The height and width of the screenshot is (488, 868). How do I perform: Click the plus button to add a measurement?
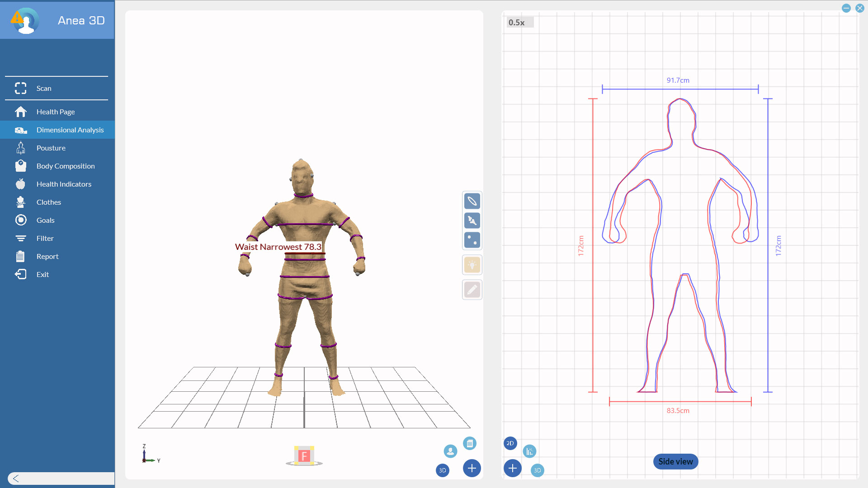click(472, 468)
